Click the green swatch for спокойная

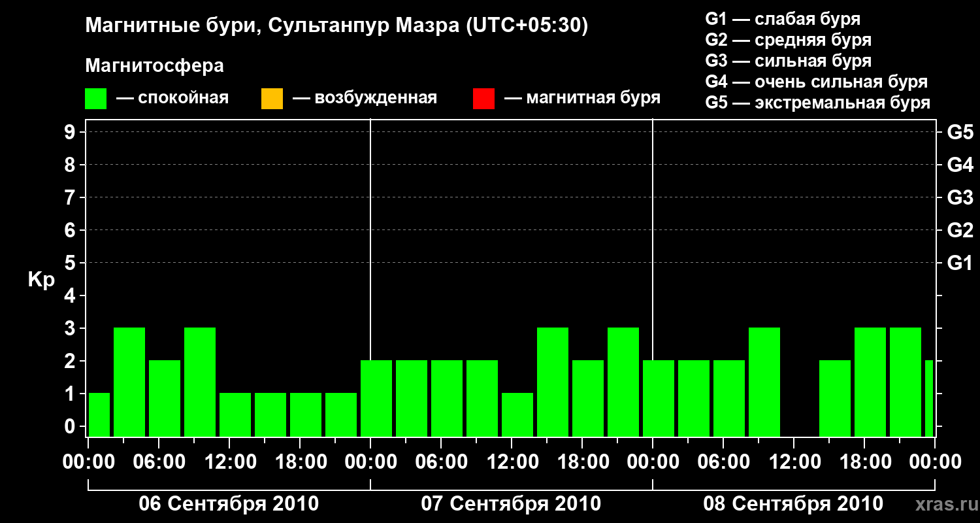point(96,99)
